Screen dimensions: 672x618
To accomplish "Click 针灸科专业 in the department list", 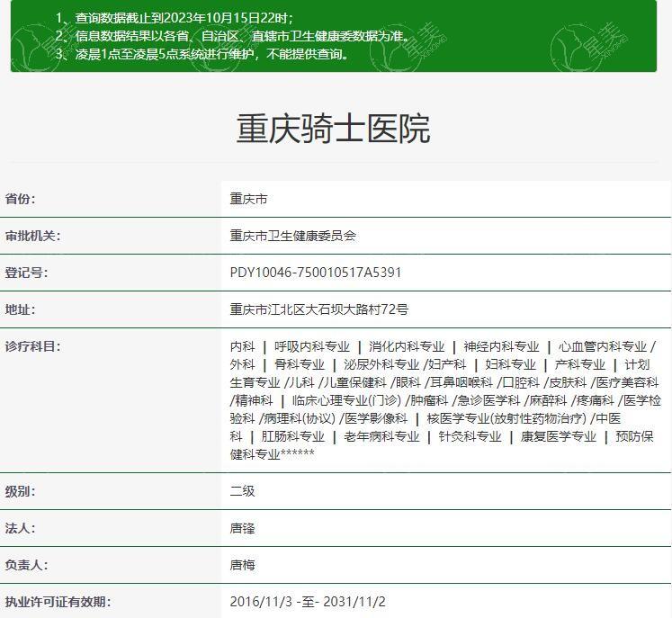I will (470, 436).
